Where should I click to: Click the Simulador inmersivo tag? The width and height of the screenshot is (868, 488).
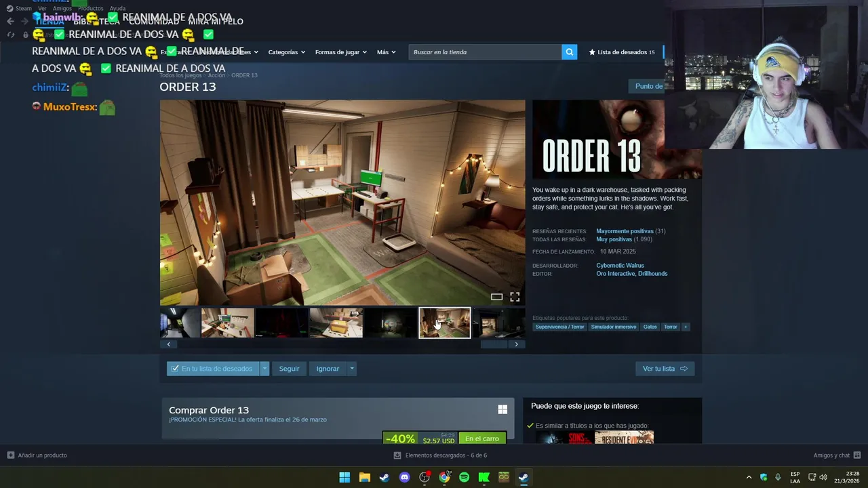[613, 327]
